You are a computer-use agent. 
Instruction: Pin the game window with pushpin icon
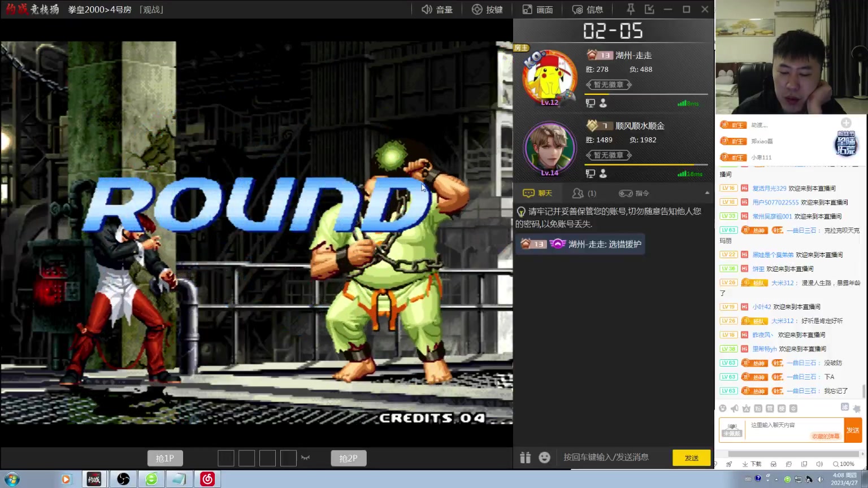[631, 9]
